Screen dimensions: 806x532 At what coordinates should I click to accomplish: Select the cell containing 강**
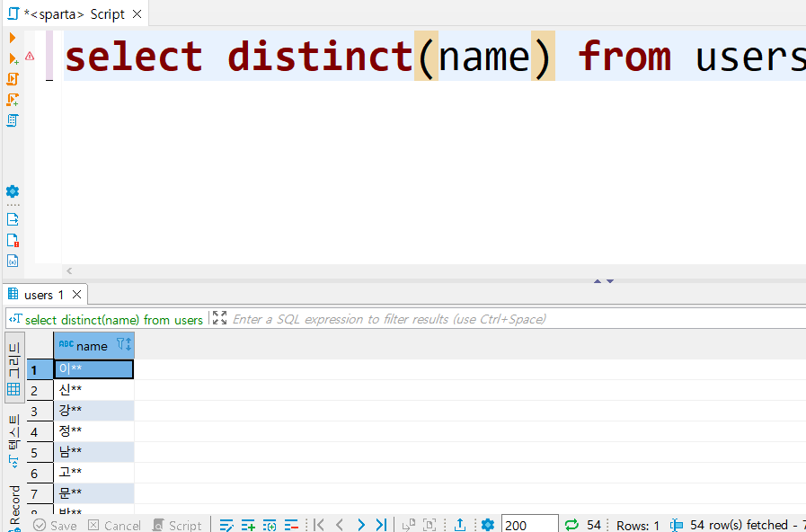coord(93,411)
